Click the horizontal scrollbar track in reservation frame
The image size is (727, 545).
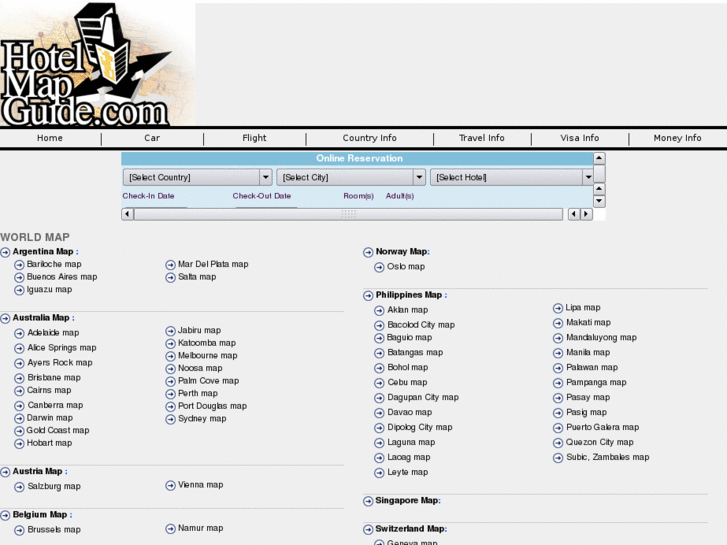pyautogui.click(x=348, y=214)
